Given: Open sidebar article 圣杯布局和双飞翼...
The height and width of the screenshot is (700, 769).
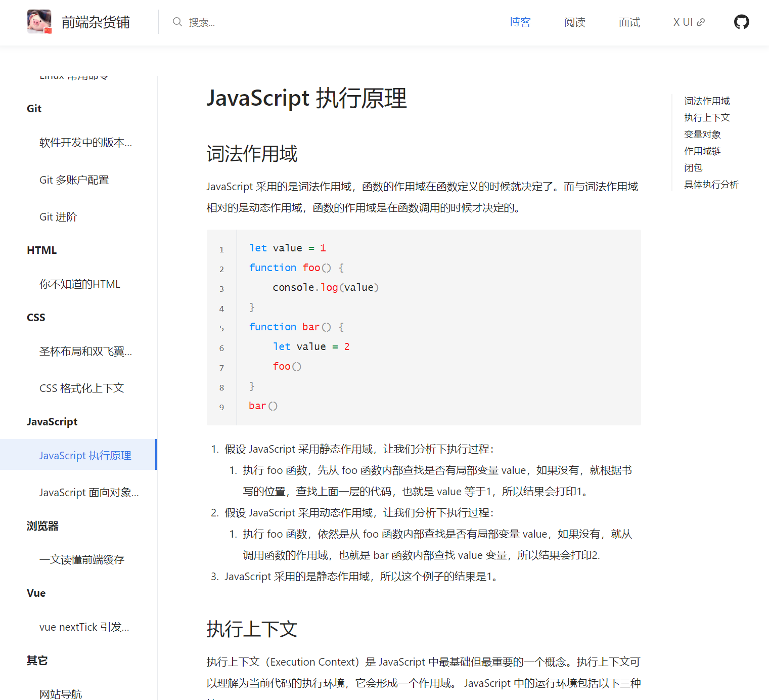Looking at the screenshot, I should (85, 352).
